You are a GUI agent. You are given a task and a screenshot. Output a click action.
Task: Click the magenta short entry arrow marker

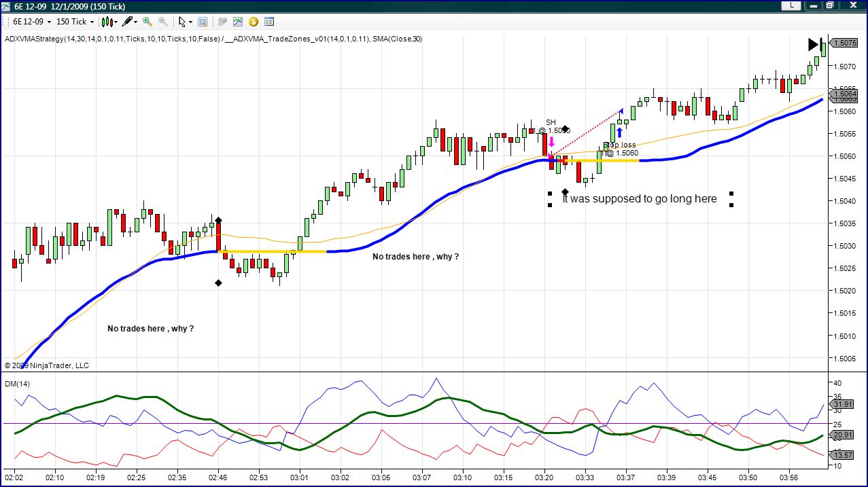[551, 143]
